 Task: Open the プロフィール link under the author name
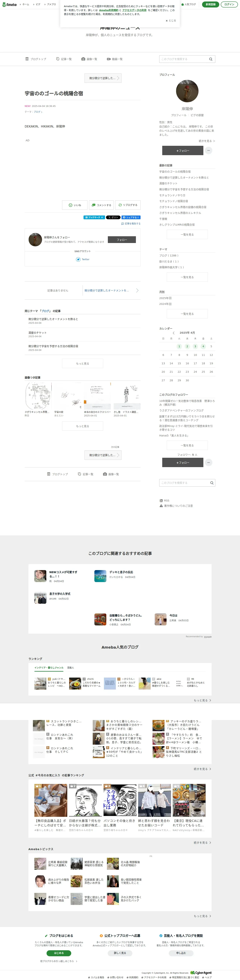(178, 115)
